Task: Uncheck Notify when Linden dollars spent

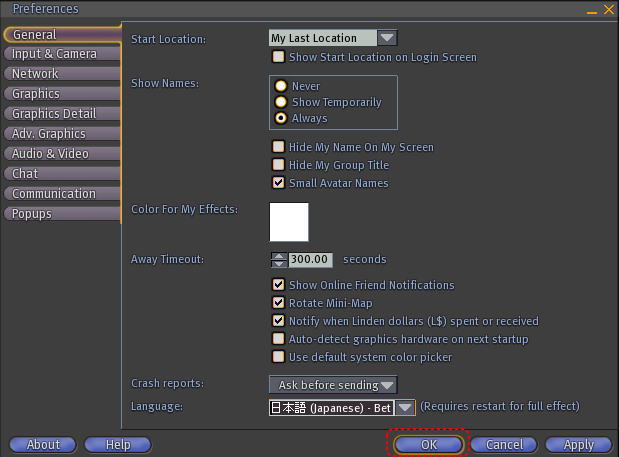Action: (278, 320)
